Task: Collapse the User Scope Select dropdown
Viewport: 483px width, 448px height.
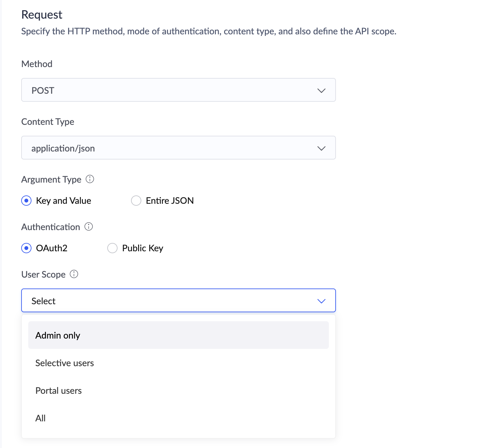Action: click(x=178, y=301)
